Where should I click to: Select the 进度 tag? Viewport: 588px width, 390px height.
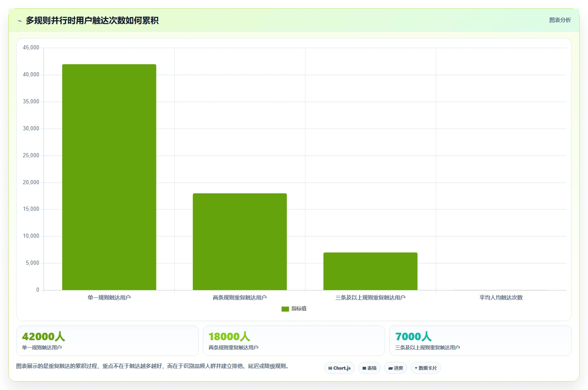(x=395, y=368)
